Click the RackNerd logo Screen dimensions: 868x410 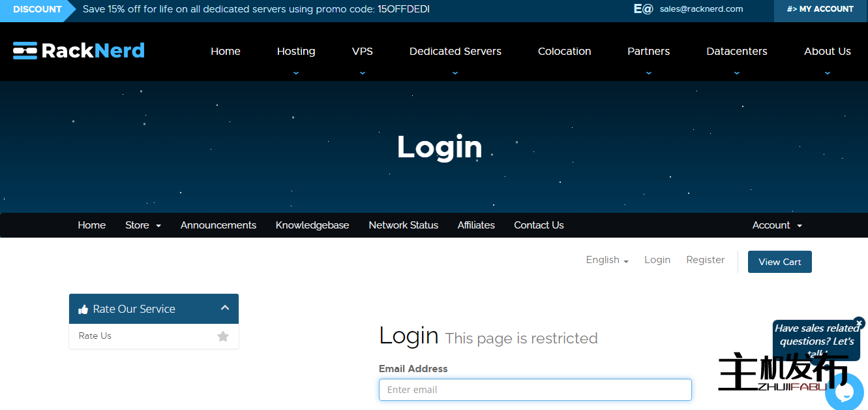[79, 51]
